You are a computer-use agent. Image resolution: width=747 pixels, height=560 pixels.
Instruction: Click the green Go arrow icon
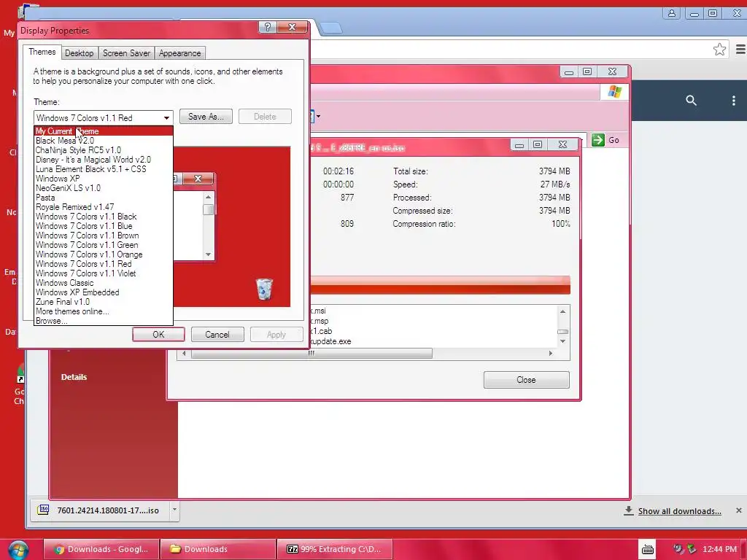coord(598,140)
